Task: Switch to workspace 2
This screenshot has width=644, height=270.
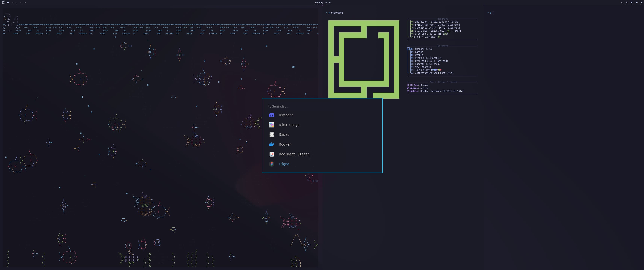Action: [x=12, y=2]
